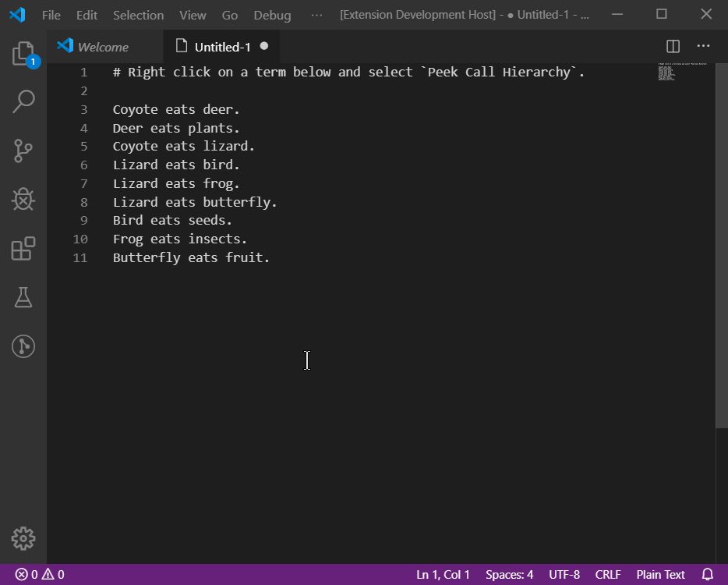Change line endings via CRLF
Viewport: 728px width, 585px height.
tap(608, 575)
